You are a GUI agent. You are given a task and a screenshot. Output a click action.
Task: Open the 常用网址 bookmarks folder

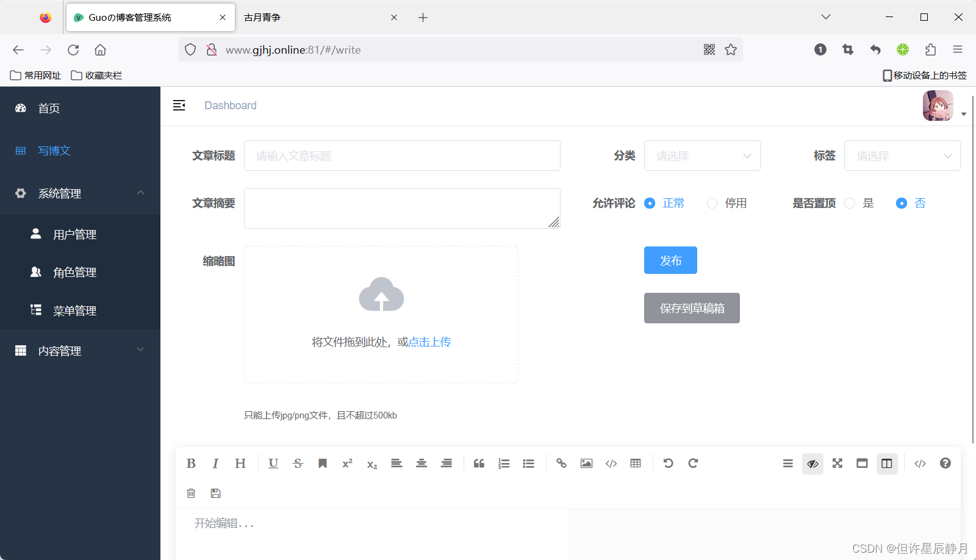pyautogui.click(x=35, y=75)
